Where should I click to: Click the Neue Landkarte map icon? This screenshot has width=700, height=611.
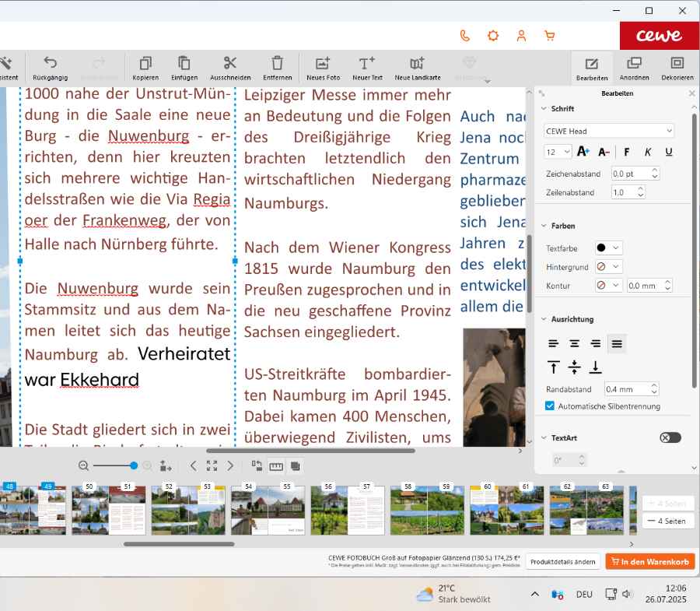click(x=418, y=64)
